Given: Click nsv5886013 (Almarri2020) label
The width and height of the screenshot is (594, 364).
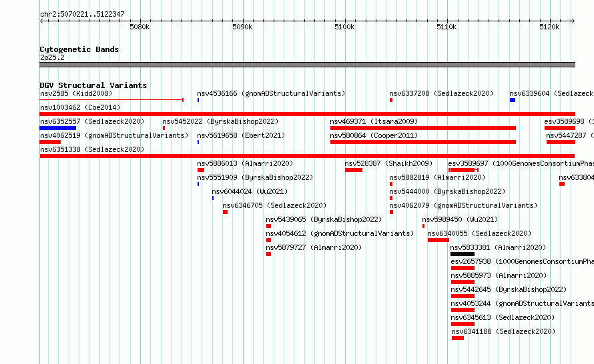Looking at the screenshot, I should pyautogui.click(x=245, y=163).
